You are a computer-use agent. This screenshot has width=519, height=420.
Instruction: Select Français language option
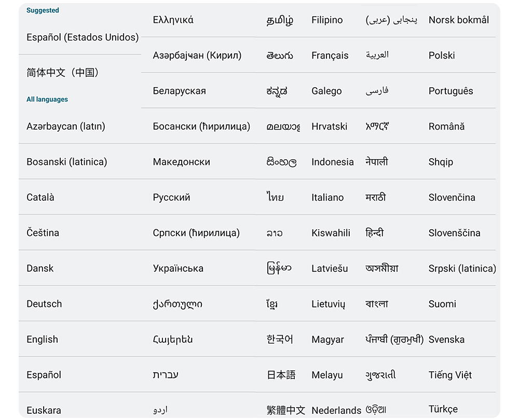tap(330, 55)
